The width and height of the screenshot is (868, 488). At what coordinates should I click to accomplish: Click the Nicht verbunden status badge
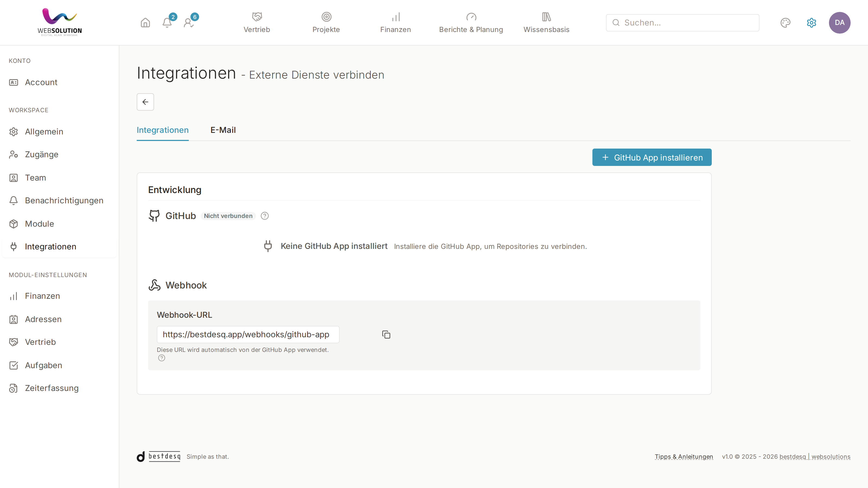point(228,216)
